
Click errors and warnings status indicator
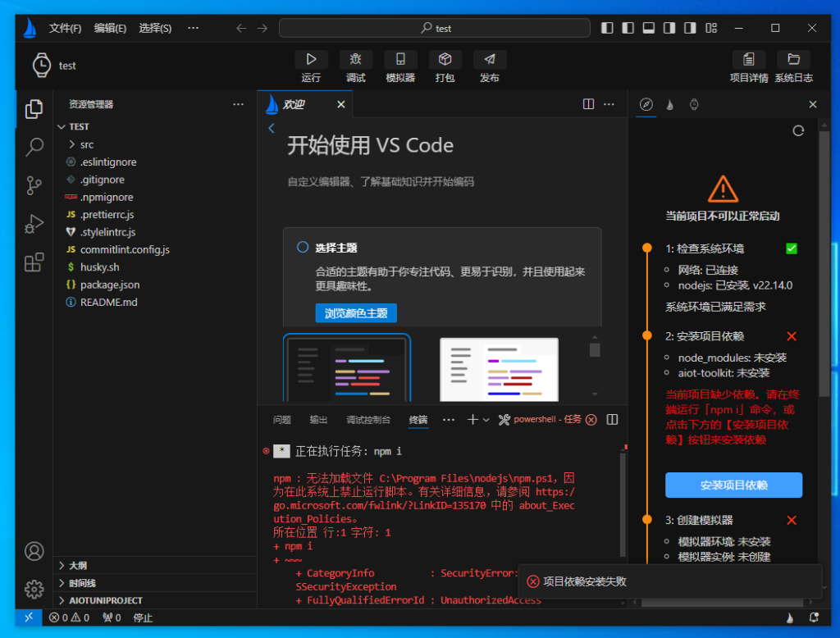[x=69, y=617]
